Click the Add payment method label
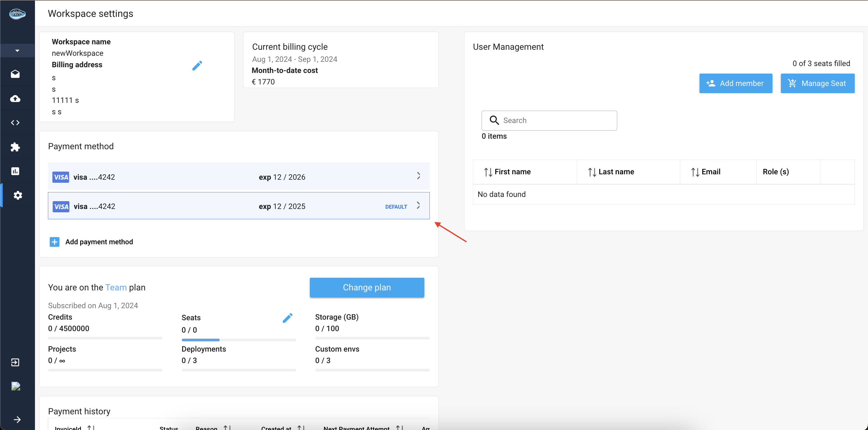This screenshot has height=430, width=868. [x=99, y=242]
